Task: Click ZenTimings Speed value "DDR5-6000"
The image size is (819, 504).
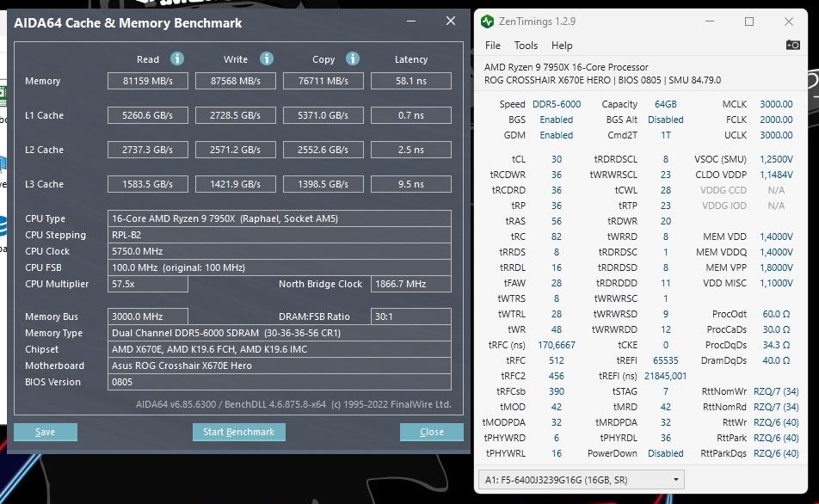Action: pos(557,104)
